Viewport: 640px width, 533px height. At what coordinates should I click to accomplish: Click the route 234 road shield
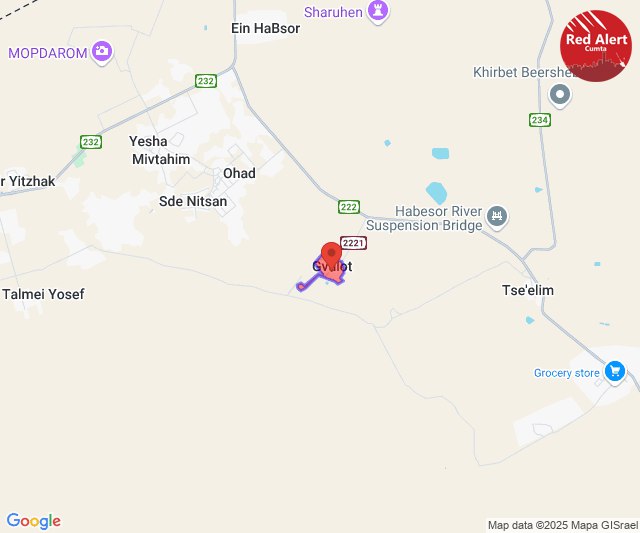[x=540, y=120]
